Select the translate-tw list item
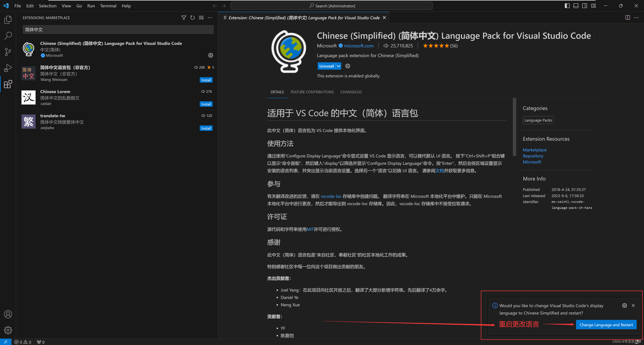The width and height of the screenshot is (644, 345). pos(117,122)
